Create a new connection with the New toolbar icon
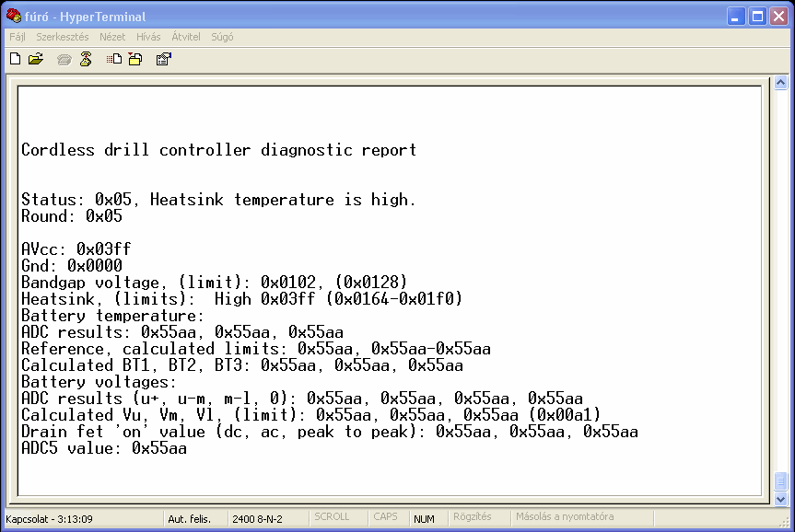795x532 pixels. tap(16, 59)
